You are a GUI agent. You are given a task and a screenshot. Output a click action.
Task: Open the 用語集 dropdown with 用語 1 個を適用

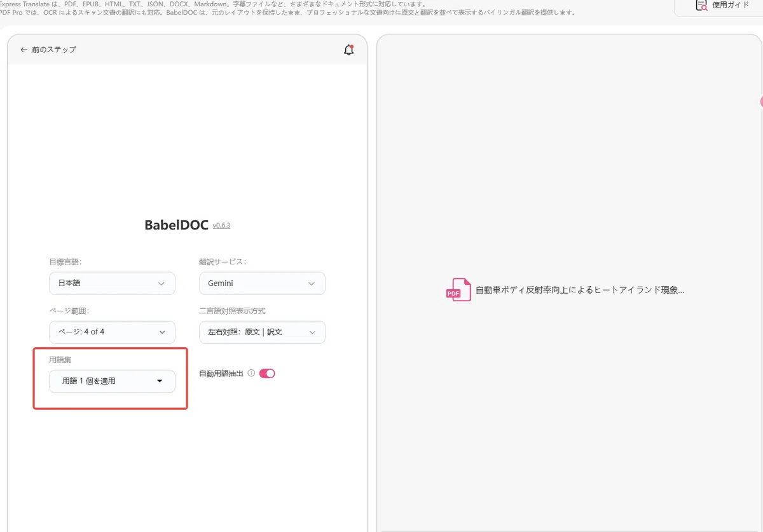(x=112, y=381)
